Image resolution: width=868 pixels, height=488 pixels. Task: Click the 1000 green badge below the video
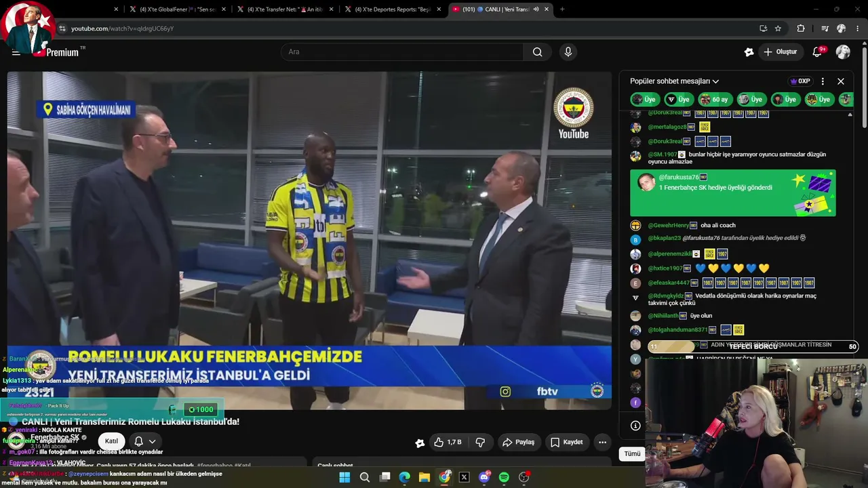point(201,409)
